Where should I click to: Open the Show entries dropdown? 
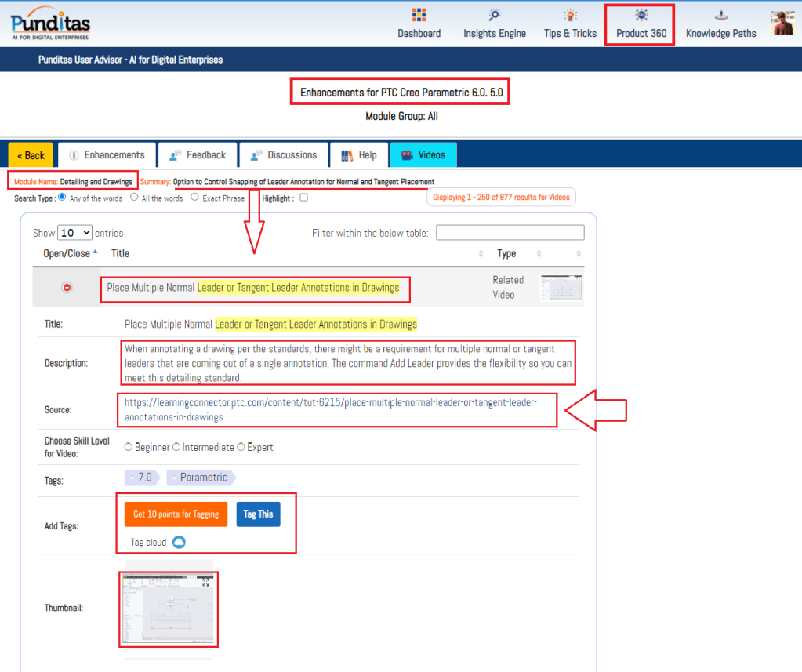click(x=75, y=233)
